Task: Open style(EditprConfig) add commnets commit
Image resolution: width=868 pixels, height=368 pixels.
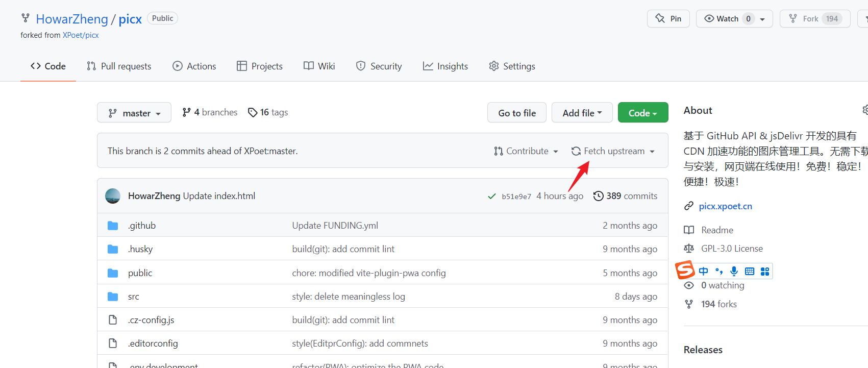Action: tap(360, 344)
